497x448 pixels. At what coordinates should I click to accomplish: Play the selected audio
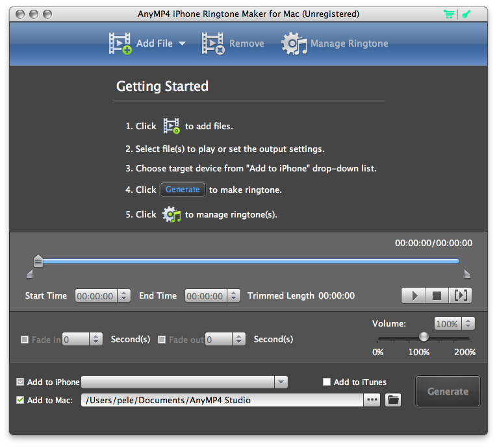point(413,295)
